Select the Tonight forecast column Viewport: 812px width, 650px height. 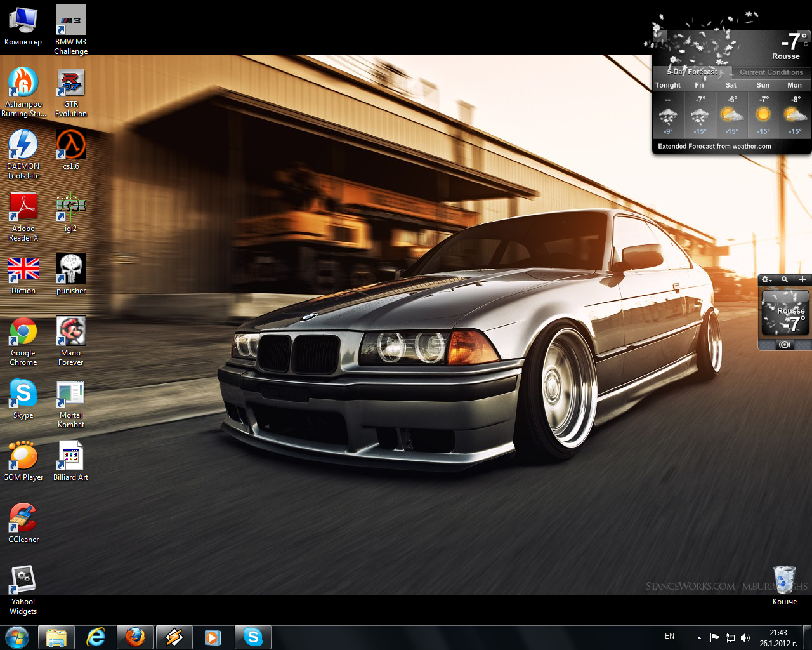668,108
